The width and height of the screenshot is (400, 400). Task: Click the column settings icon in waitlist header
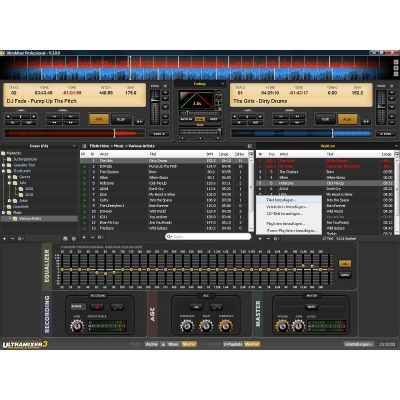click(x=397, y=154)
